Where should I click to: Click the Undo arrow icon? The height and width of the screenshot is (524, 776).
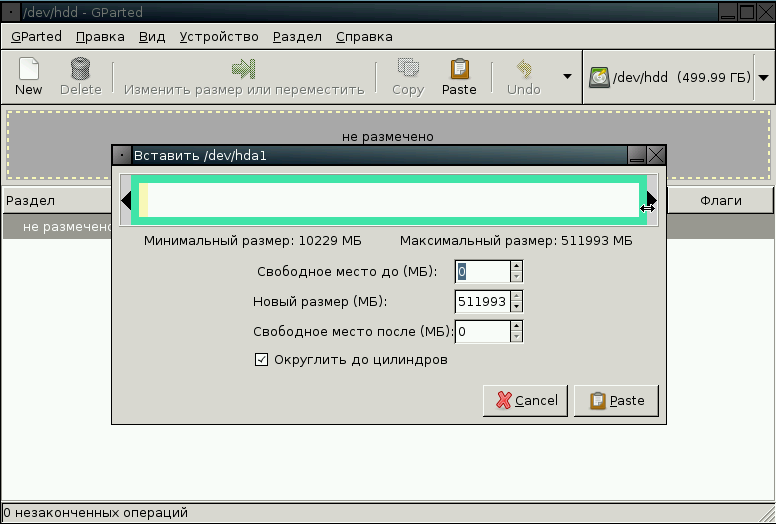524,69
